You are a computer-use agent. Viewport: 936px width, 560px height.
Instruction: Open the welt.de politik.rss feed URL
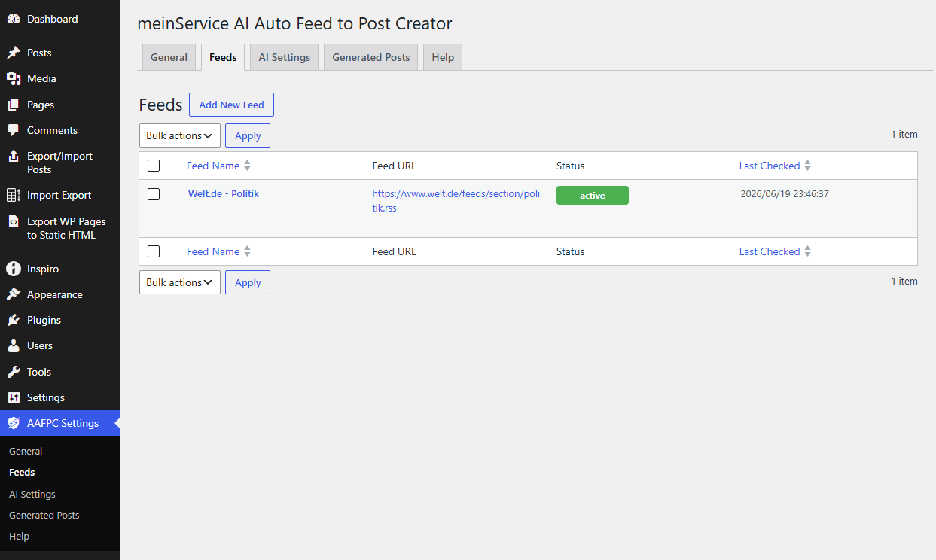[x=456, y=201]
